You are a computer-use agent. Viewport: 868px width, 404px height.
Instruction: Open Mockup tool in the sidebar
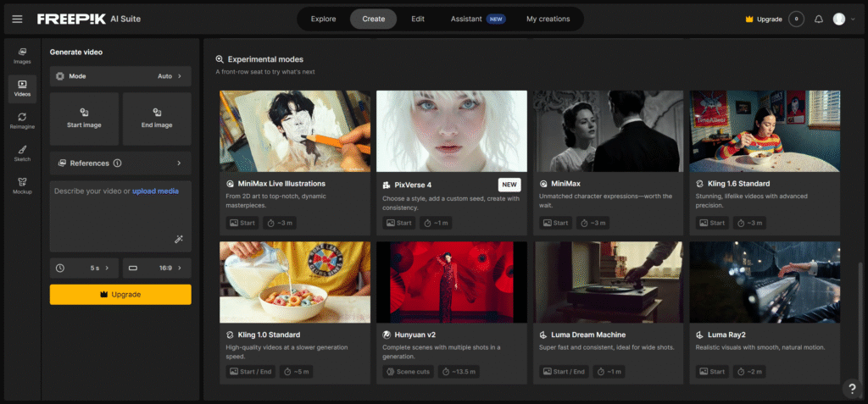click(22, 186)
